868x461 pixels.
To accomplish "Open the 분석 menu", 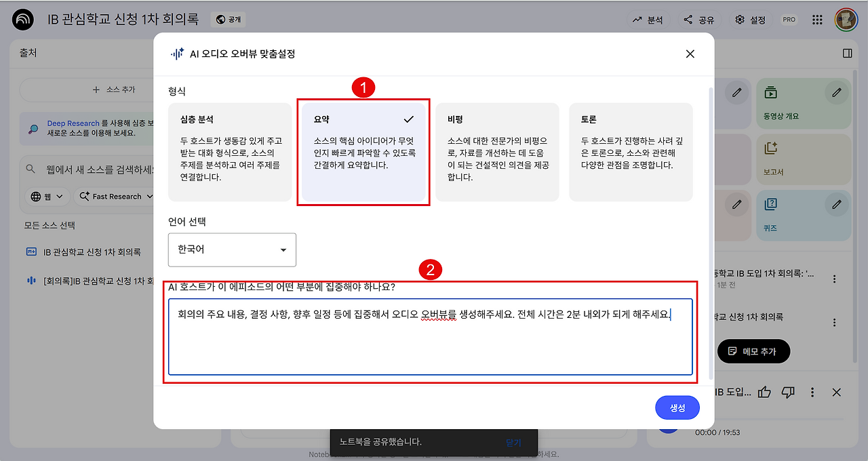I will click(648, 20).
